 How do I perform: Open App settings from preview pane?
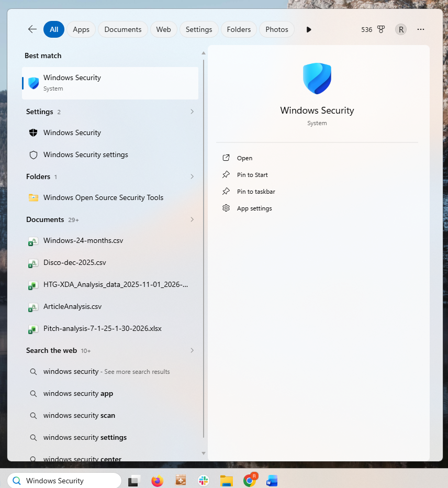[254, 208]
